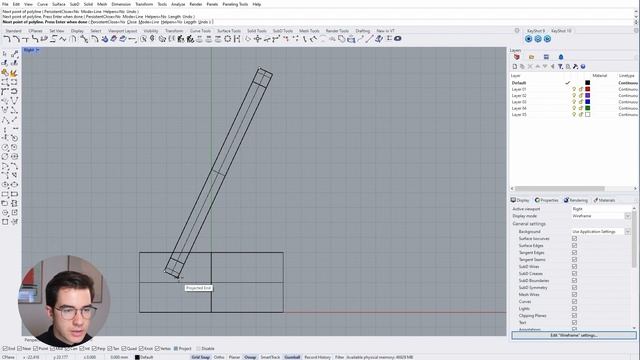
Task: Toggle the Project osnap checkbox
Action: tap(176, 349)
